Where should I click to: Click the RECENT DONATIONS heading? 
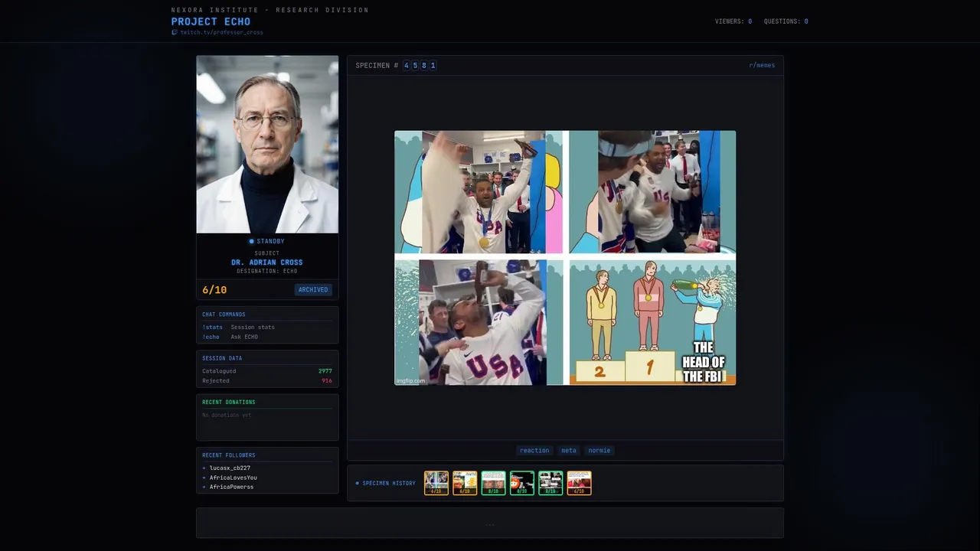229,402
